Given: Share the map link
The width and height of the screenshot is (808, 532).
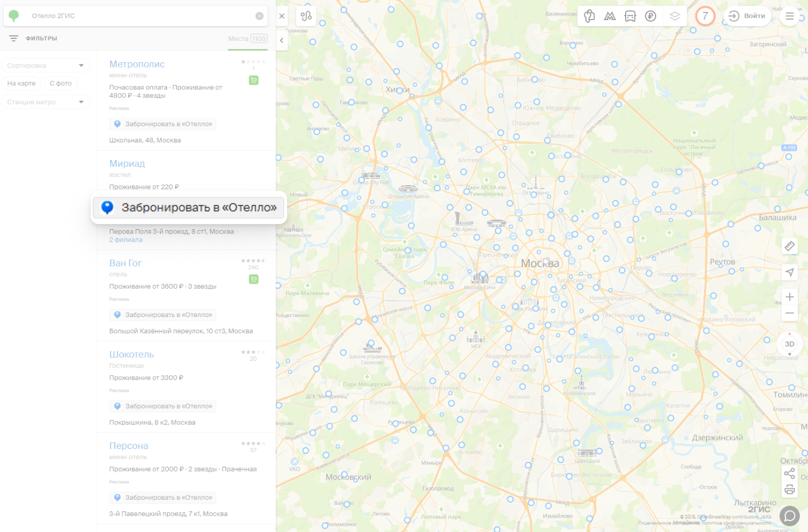Looking at the screenshot, I should click(x=789, y=473).
